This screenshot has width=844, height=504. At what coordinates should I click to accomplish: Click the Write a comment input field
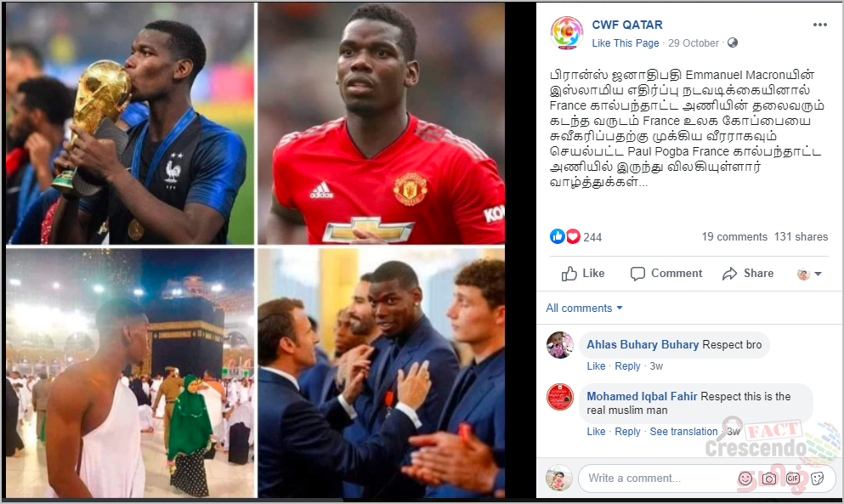coord(657,479)
